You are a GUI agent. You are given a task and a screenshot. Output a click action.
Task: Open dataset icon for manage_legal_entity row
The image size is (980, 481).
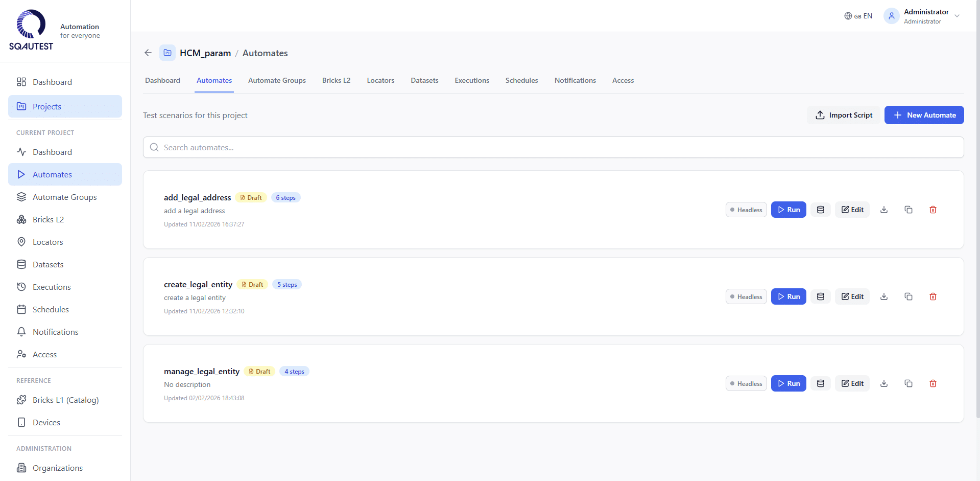(820, 383)
